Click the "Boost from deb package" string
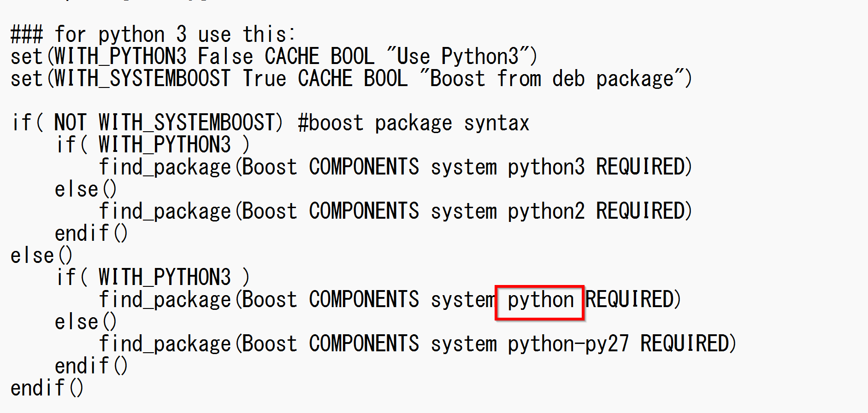 click(x=552, y=79)
